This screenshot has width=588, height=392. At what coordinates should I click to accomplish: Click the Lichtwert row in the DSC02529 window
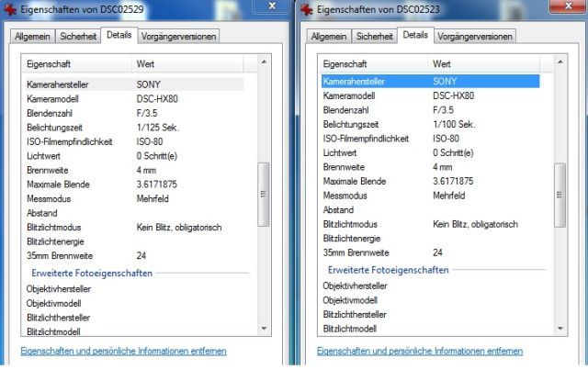134,156
